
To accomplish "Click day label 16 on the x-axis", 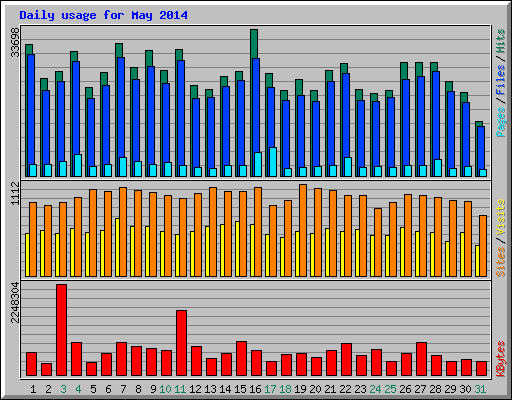I will (x=255, y=389).
